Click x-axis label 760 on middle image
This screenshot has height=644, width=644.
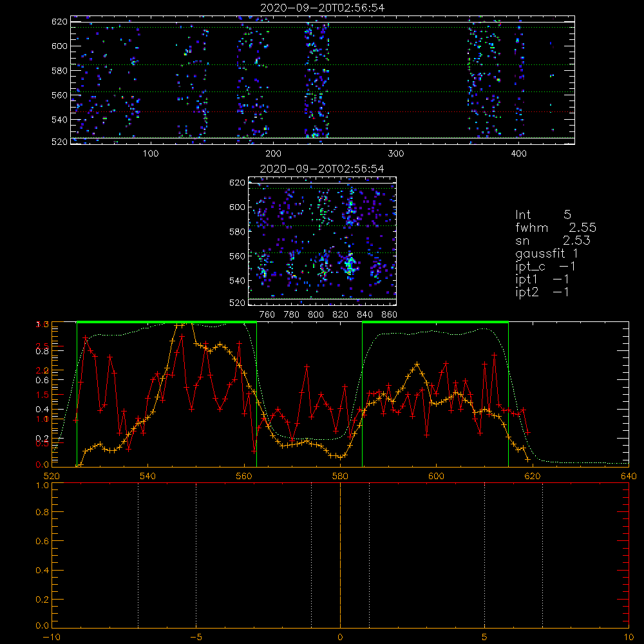coord(267,315)
